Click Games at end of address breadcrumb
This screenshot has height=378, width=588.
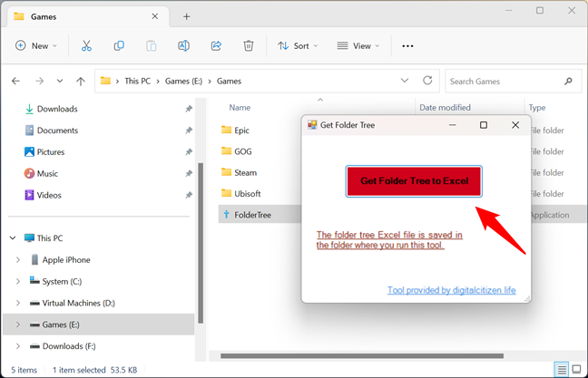[229, 81]
